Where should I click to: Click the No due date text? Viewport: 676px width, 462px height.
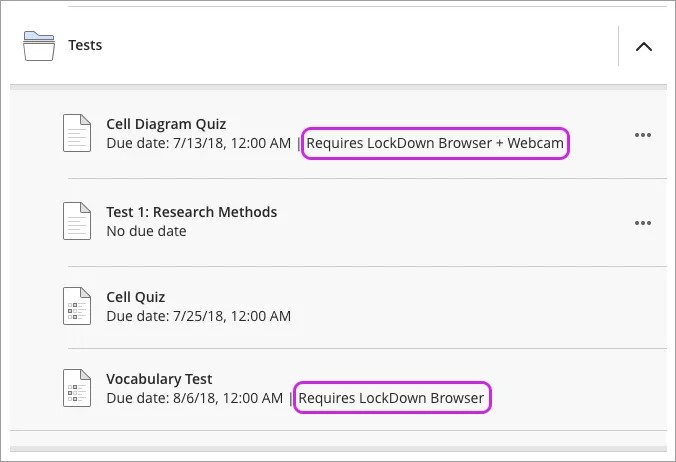point(146,230)
